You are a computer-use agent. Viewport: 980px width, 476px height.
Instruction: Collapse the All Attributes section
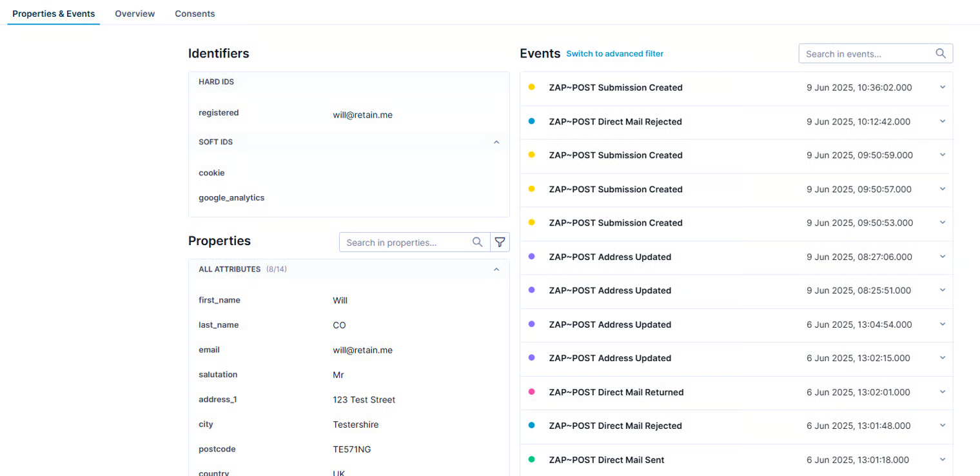click(x=496, y=269)
